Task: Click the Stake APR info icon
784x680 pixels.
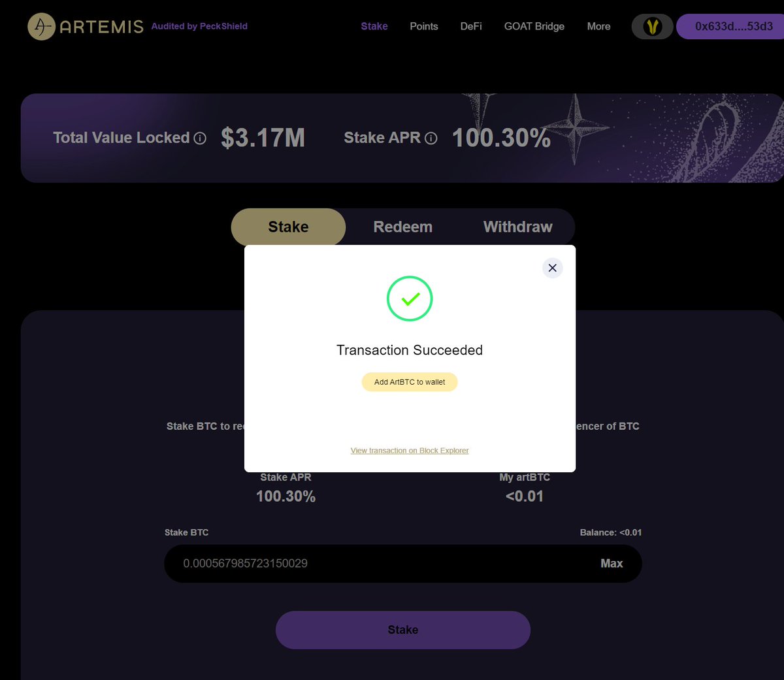Action: tap(431, 138)
